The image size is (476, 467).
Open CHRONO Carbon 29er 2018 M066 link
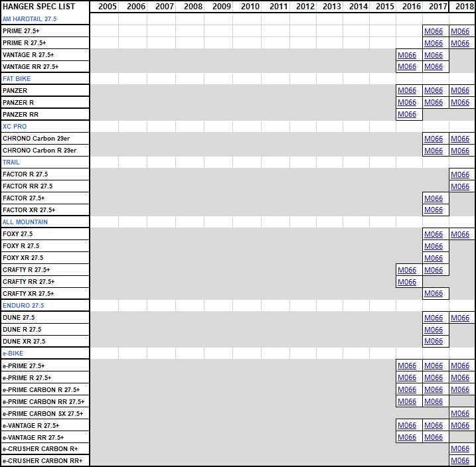(460, 139)
